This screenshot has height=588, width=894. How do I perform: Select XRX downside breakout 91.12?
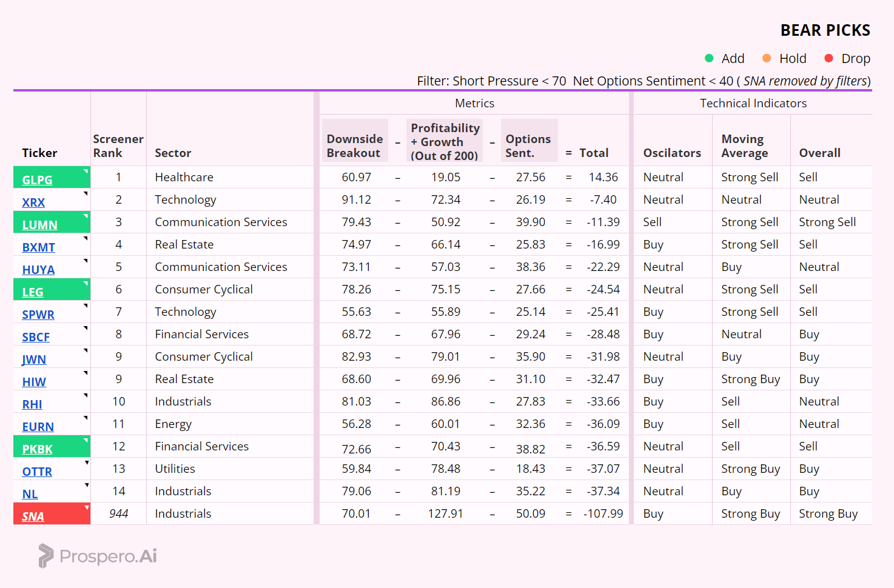356,199
